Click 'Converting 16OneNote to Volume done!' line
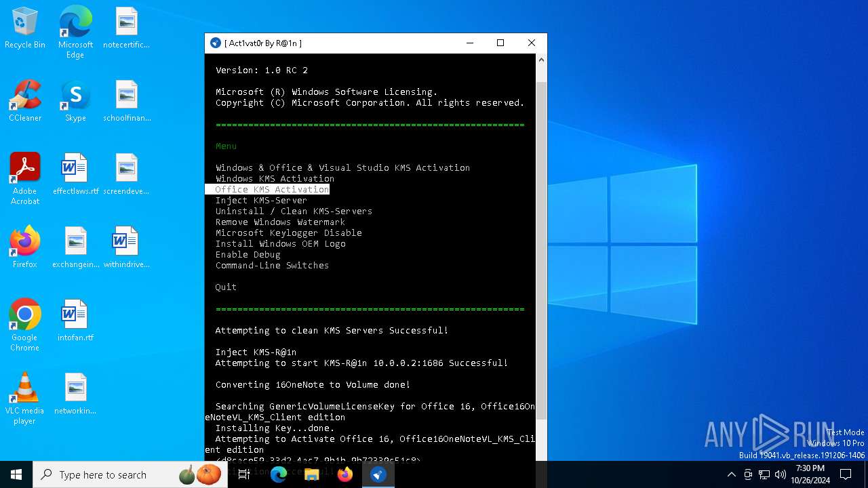868x488 pixels. click(313, 384)
